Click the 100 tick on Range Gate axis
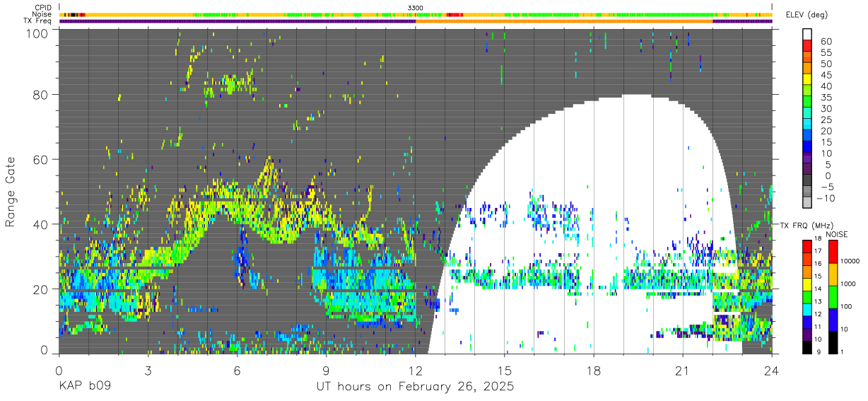868x401 pixels. pyautogui.click(x=37, y=33)
